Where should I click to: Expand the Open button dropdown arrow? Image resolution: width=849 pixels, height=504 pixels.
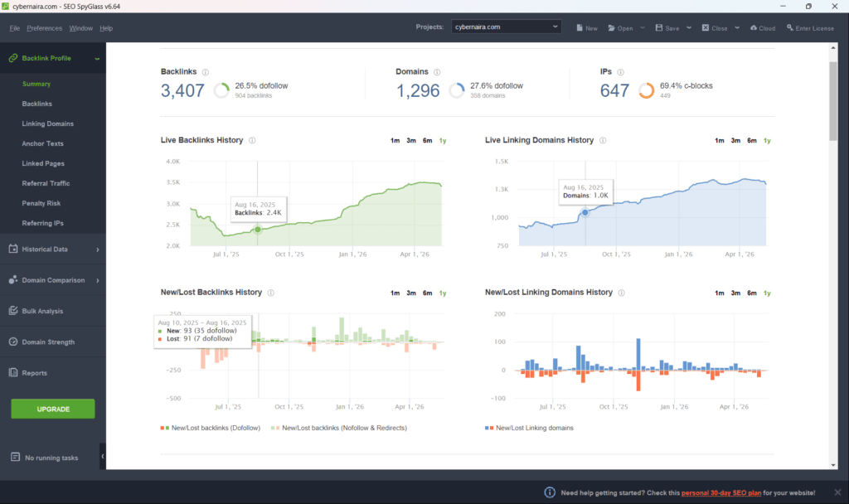pos(643,28)
